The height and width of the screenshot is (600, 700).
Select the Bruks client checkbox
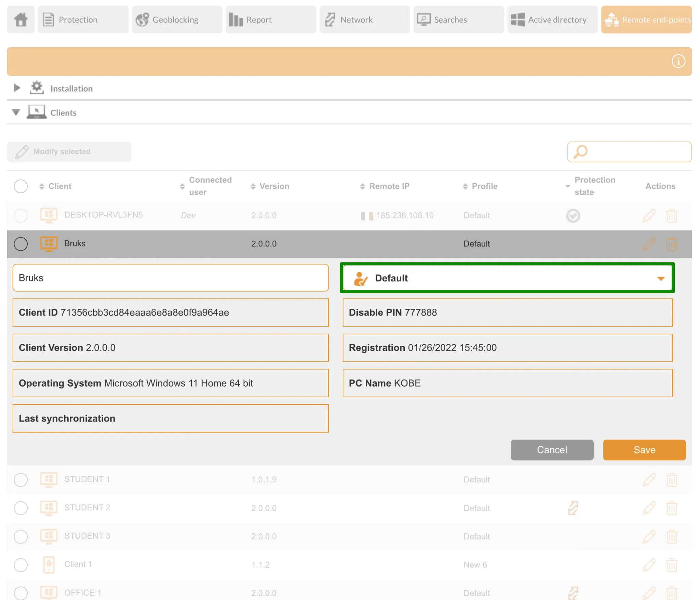coord(21,244)
